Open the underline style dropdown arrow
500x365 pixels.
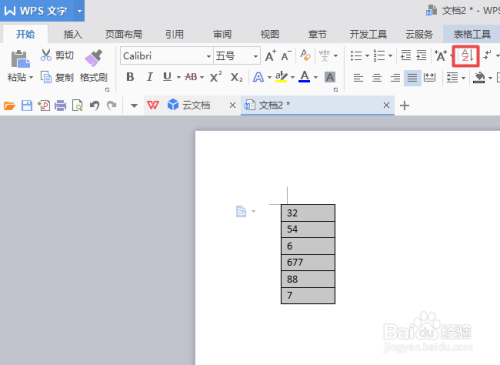[179, 78]
